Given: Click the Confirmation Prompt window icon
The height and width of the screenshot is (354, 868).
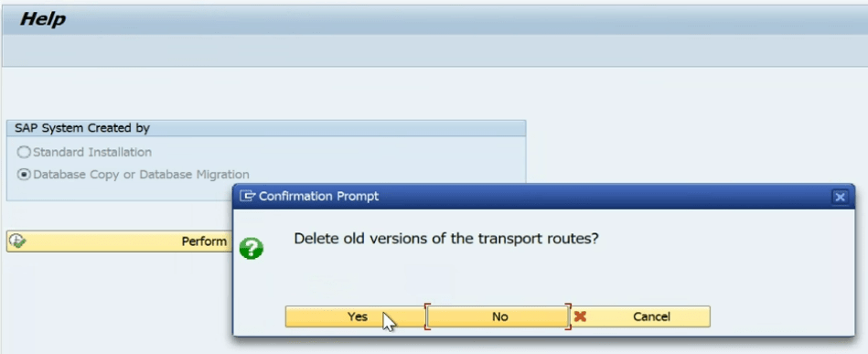Looking at the screenshot, I should [248, 196].
